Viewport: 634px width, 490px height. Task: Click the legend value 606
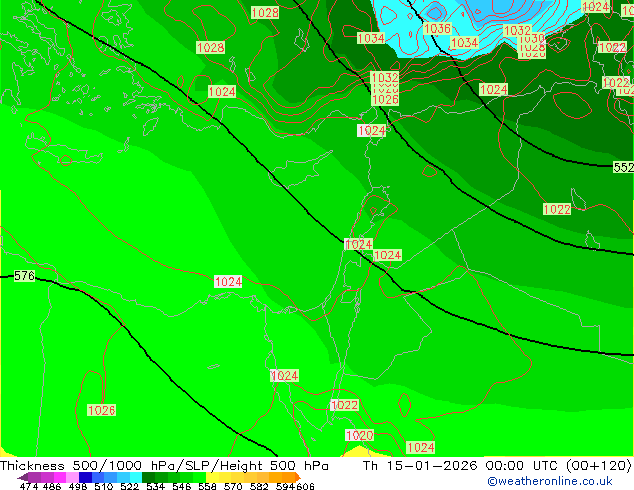tap(305, 486)
